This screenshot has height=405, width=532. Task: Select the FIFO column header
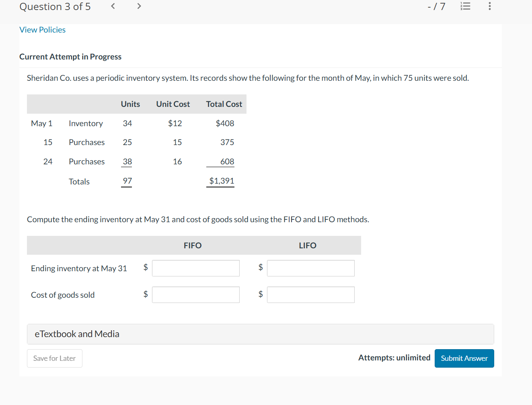click(x=193, y=245)
